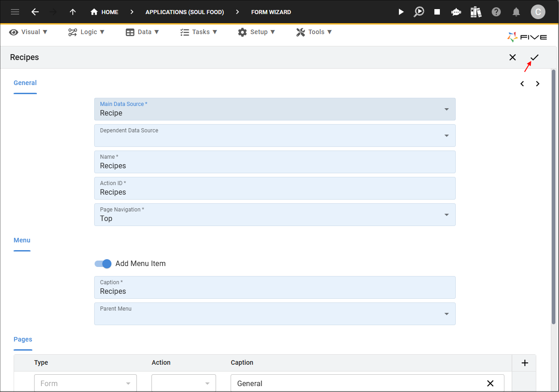Click HOME breadcrumb text

[x=110, y=12]
